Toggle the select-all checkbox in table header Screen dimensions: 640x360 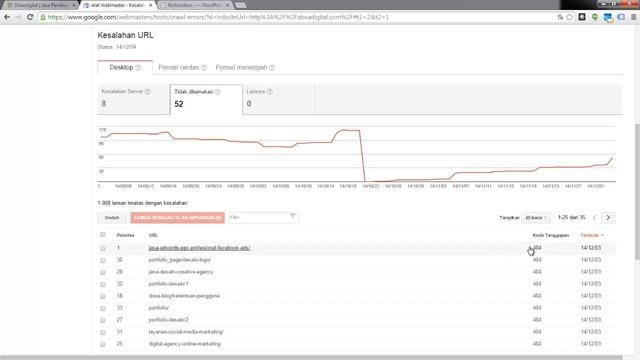coord(102,235)
